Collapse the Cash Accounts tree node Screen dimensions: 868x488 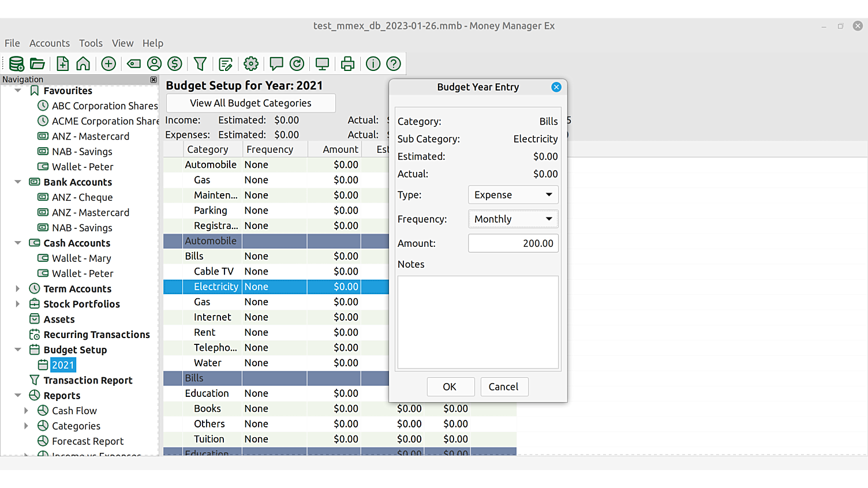[x=18, y=243]
